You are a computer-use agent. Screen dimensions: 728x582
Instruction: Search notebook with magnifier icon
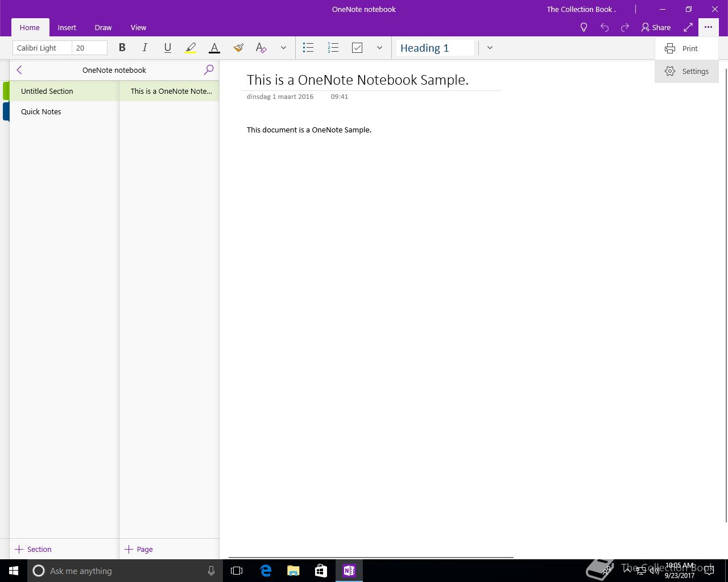click(209, 70)
